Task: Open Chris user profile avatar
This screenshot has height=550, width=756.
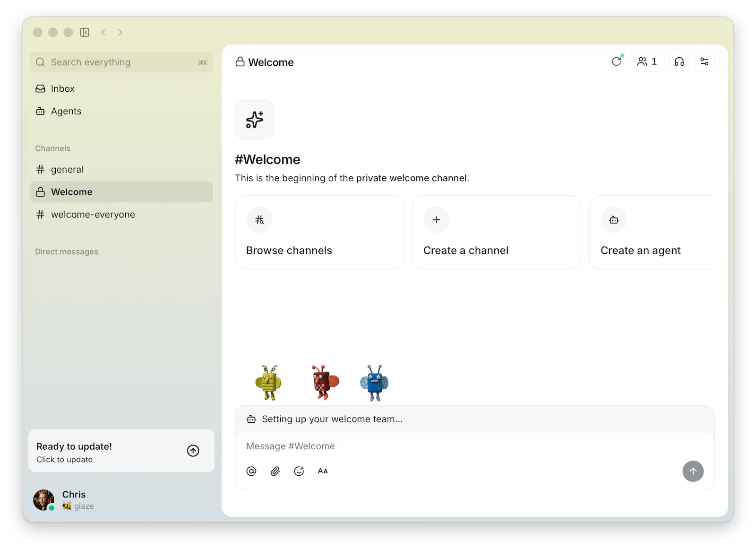Action: [x=43, y=500]
